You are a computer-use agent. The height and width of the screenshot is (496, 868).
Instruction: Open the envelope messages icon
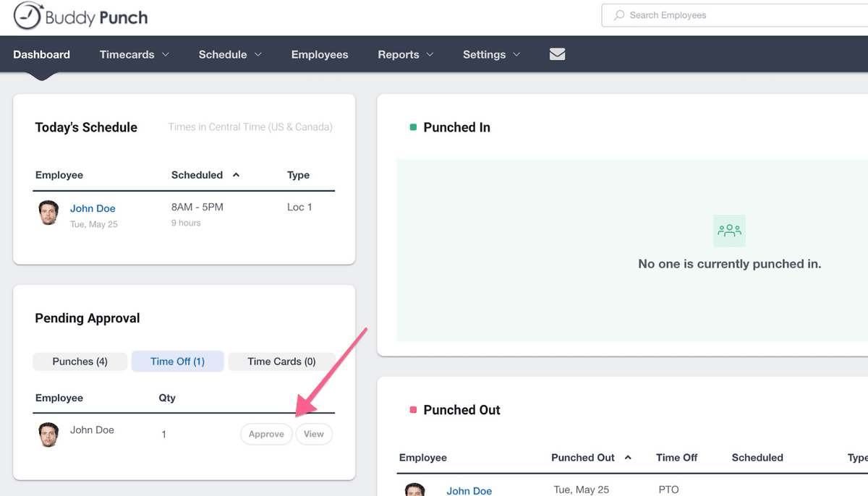coord(557,54)
